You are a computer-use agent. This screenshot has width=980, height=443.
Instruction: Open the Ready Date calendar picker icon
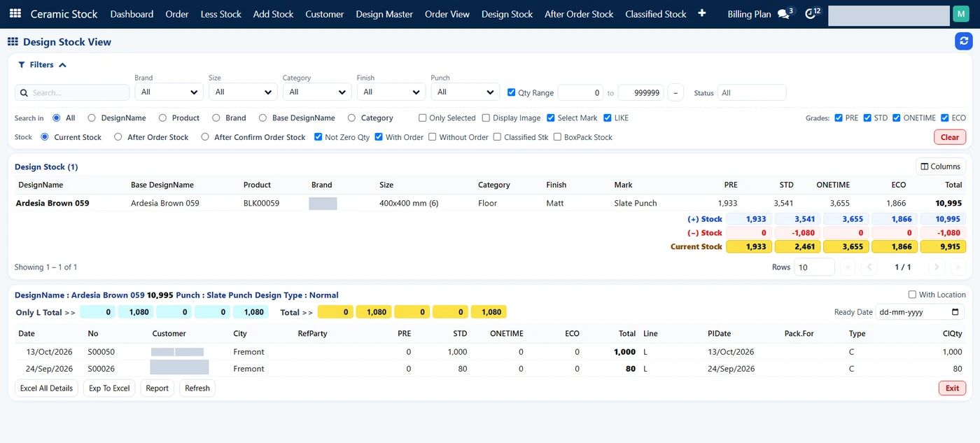[956, 312]
